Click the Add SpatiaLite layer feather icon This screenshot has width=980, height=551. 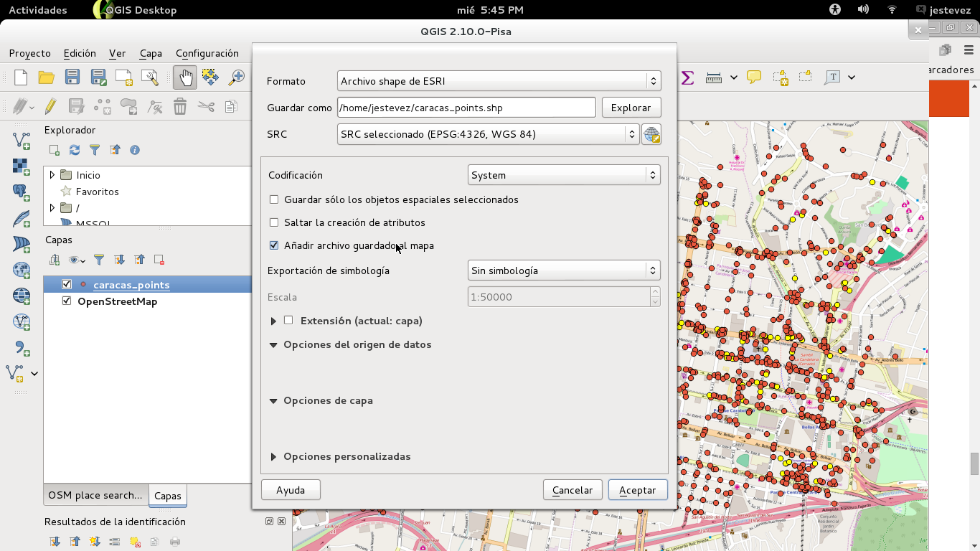point(22,218)
